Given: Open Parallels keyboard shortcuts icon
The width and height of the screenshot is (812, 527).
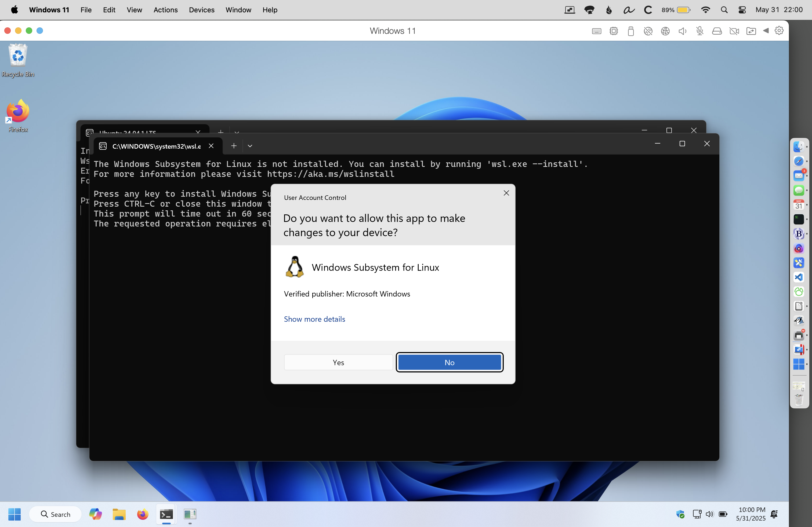Looking at the screenshot, I should [x=596, y=31].
